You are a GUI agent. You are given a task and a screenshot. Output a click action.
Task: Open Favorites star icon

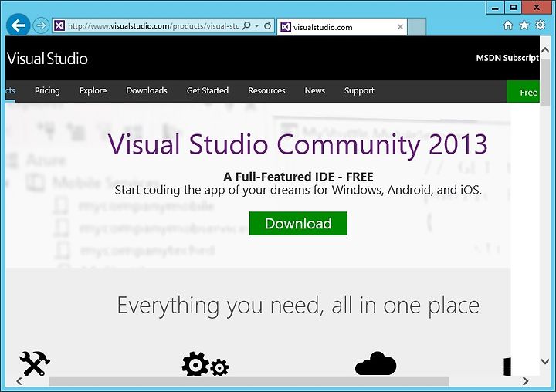coord(524,25)
